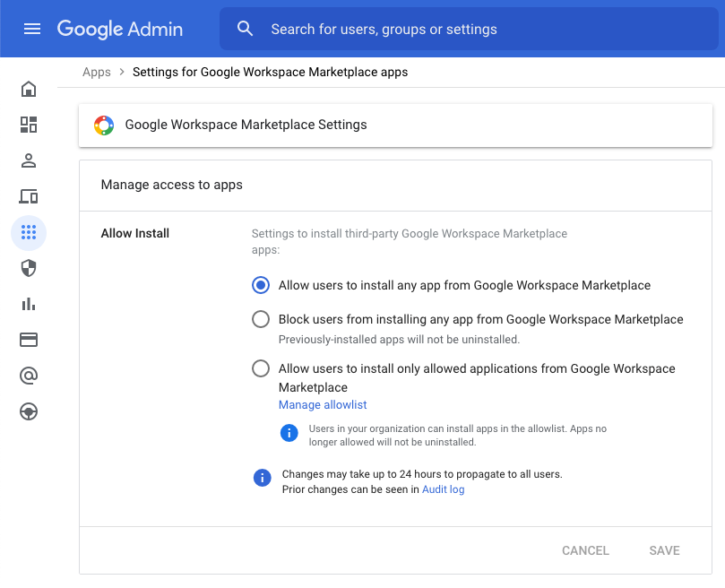
Task: Open the main hamburger menu
Action: click(32, 30)
